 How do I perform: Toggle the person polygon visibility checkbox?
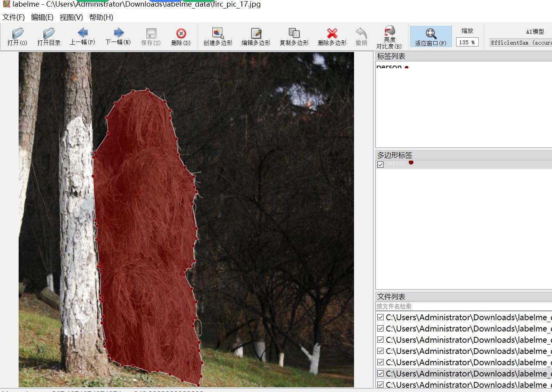tap(380, 164)
